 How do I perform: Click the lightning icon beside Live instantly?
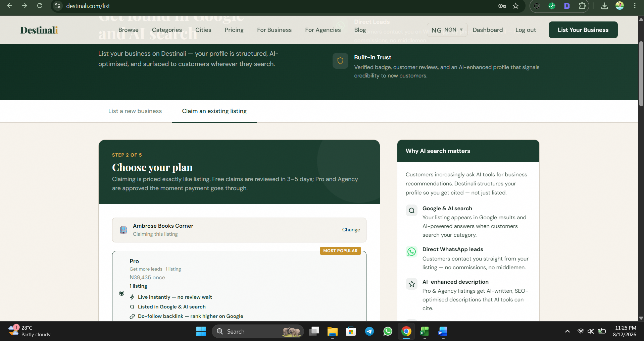coord(132,297)
